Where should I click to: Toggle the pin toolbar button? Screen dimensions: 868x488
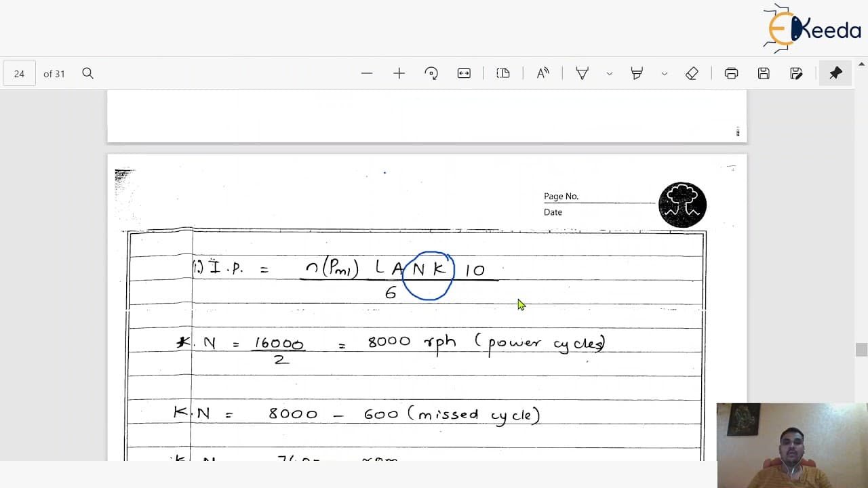pos(835,73)
